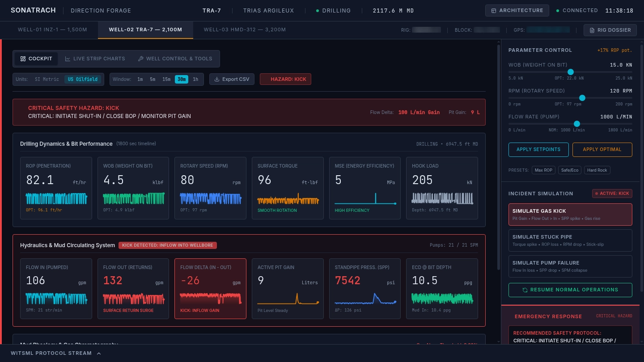Click the Flow In pumped sparkline chart

(56, 299)
